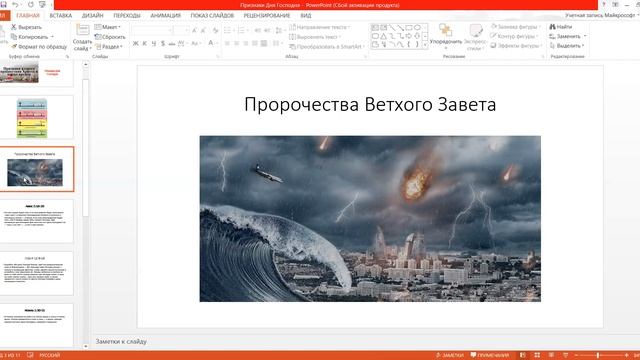Align text left in paragraph group

[227, 43]
